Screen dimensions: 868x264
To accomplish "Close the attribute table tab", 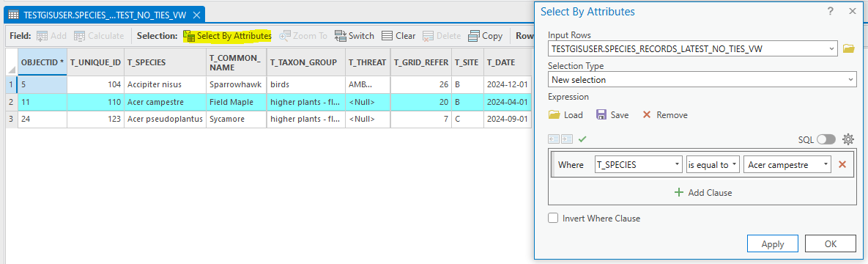I will [x=196, y=15].
